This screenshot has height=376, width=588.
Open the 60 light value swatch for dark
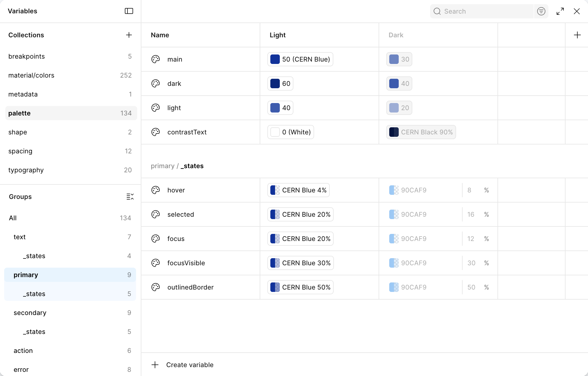coord(280,83)
